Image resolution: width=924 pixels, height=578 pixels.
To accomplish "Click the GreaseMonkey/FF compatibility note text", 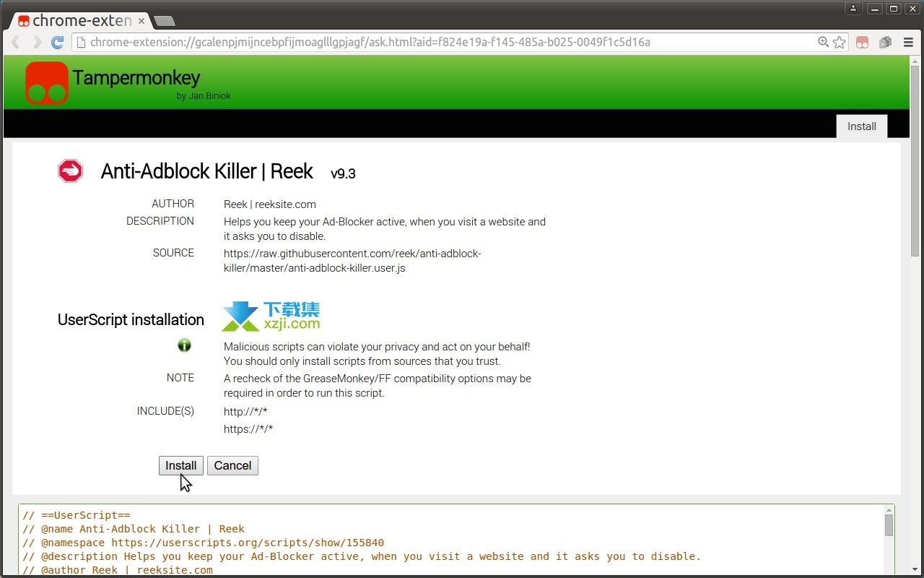I will click(x=378, y=386).
